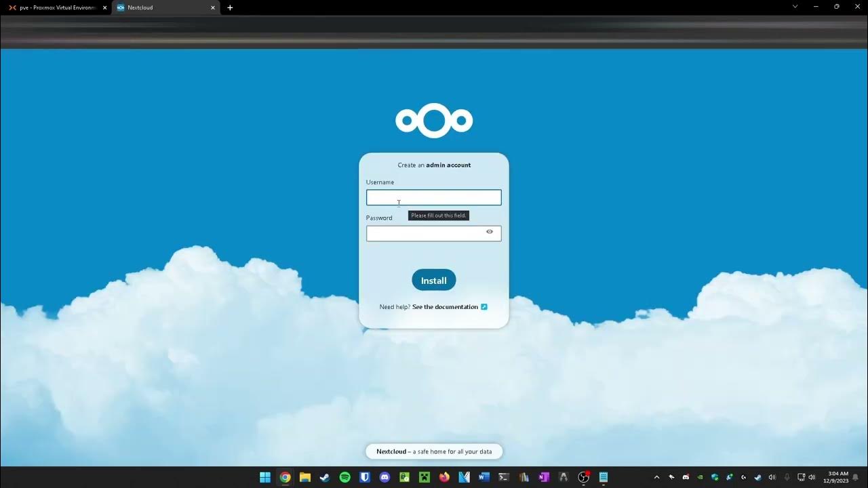Click the Nextcloud footer tagline link
The width and height of the screenshot is (868, 488).
coord(434,451)
